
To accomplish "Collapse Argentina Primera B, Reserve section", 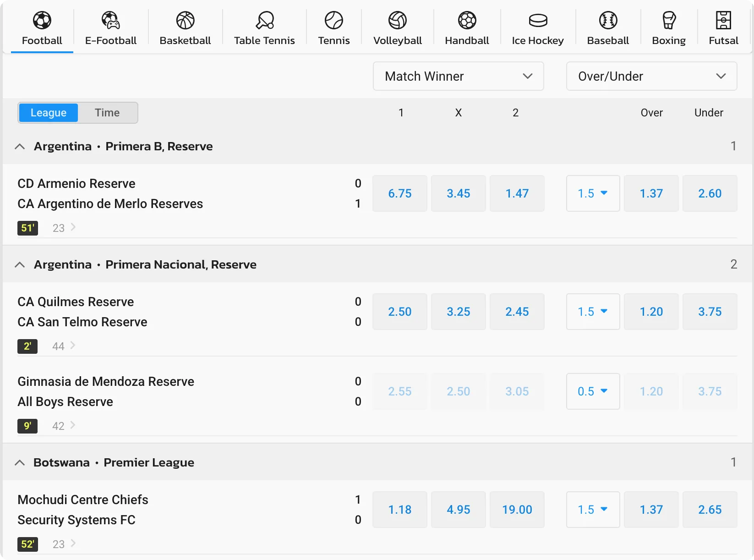I will 20,147.
